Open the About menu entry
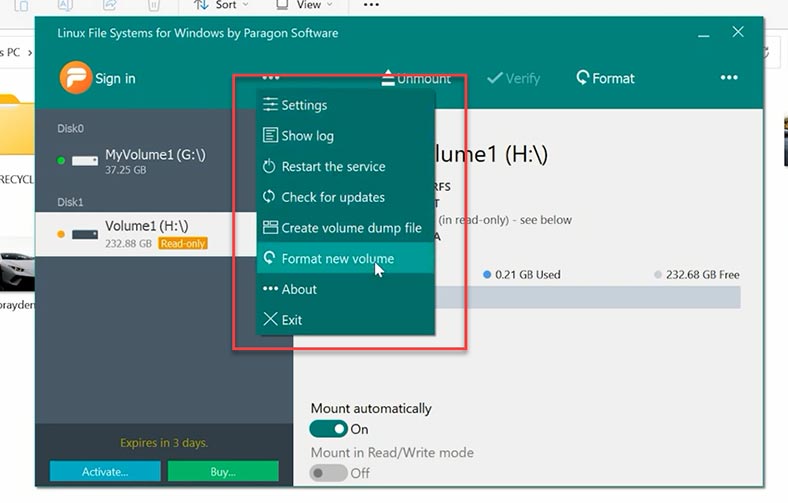 point(345,289)
